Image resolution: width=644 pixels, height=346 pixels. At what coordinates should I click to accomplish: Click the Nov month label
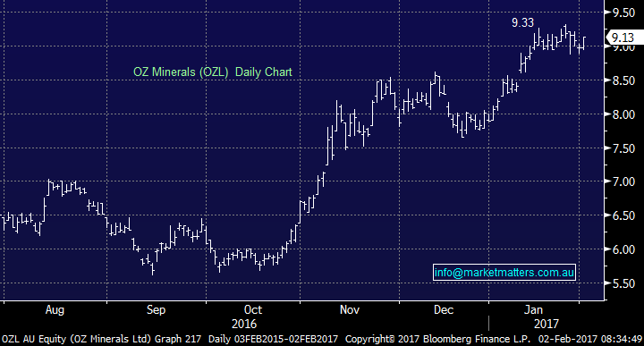click(x=350, y=309)
